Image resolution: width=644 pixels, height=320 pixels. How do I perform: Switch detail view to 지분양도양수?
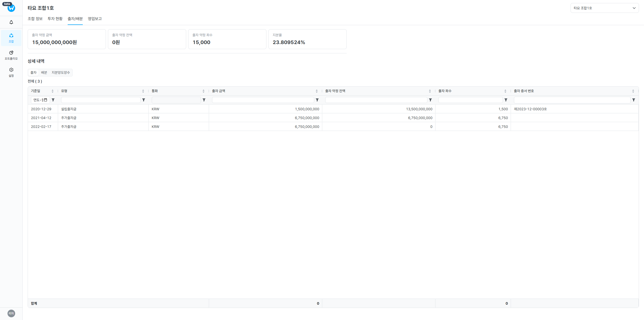(61, 73)
